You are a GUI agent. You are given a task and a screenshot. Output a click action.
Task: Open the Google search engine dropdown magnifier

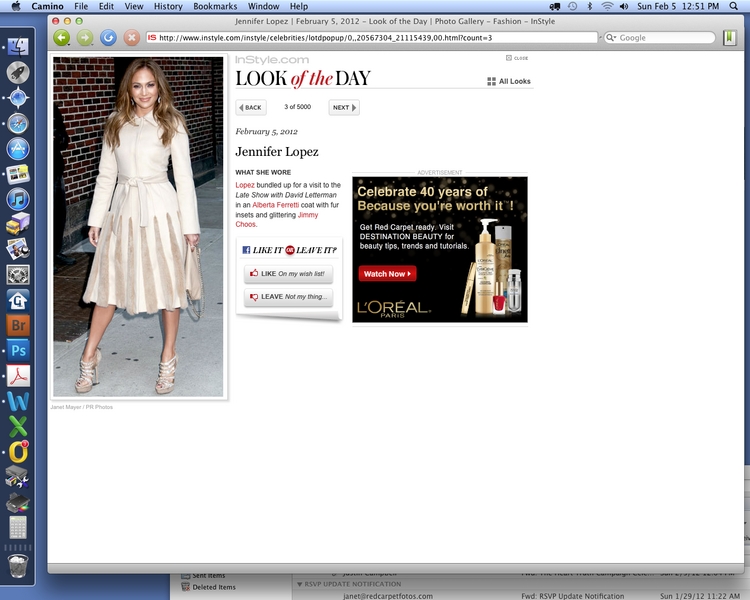611,37
